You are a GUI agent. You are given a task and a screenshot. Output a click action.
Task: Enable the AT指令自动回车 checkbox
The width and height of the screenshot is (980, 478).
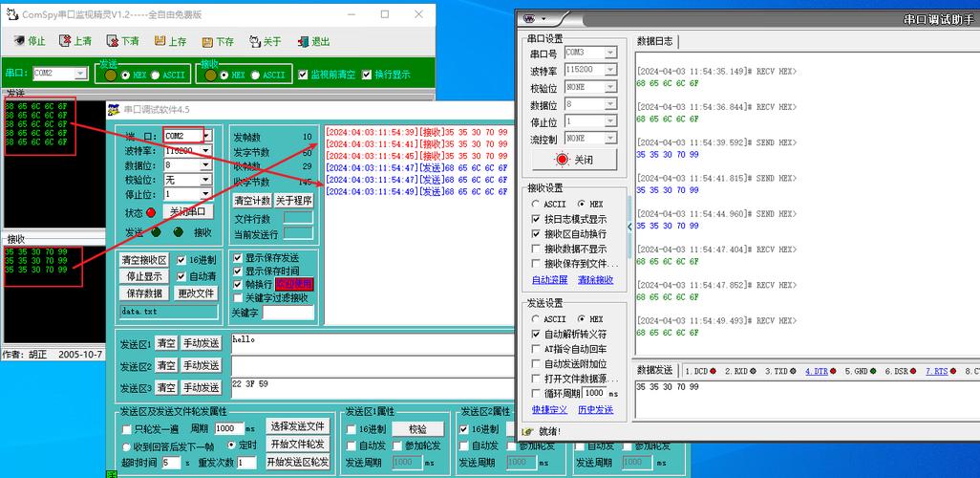click(x=536, y=349)
